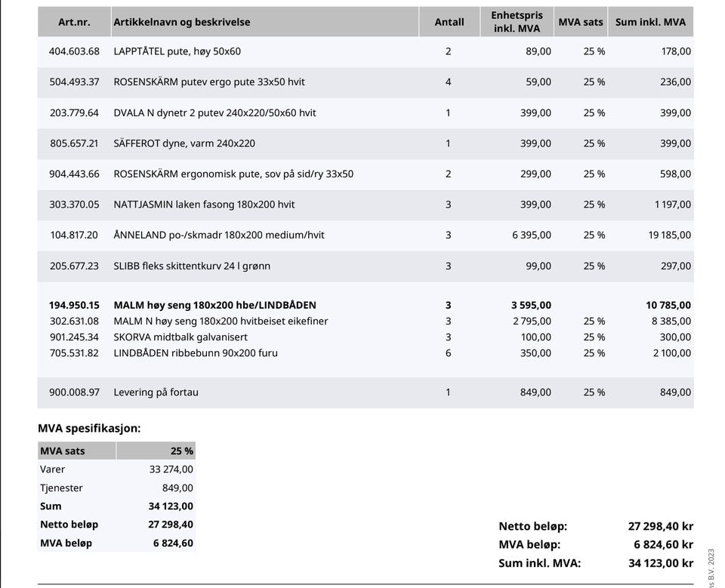725x588 pixels.
Task: Select the 2 100,00 sum value
Action: click(x=672, y=352)
